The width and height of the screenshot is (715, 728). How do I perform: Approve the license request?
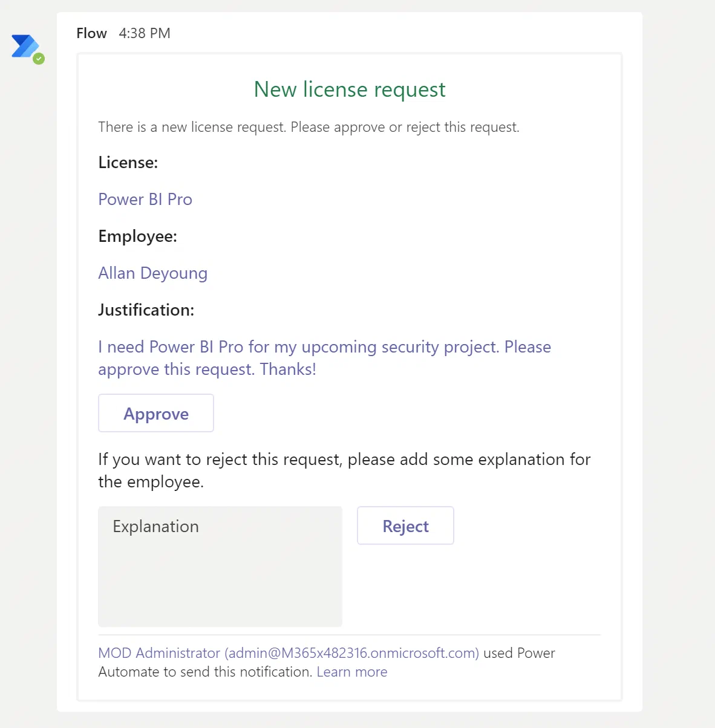(x=156, y=414)
